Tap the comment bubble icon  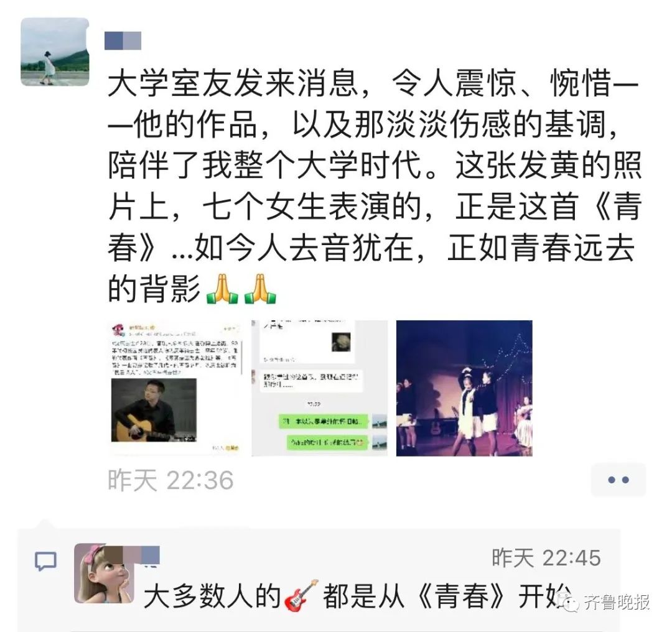[x=45, y=561]
